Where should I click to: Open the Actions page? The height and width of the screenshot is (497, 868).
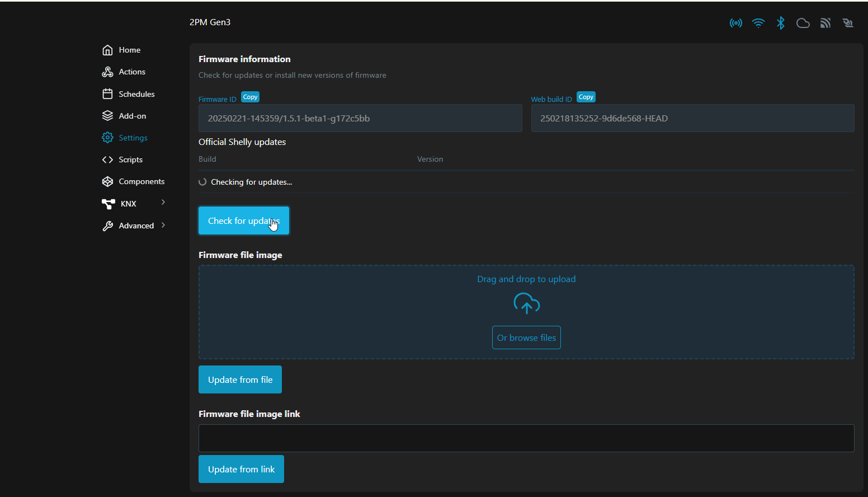point(132,72)
